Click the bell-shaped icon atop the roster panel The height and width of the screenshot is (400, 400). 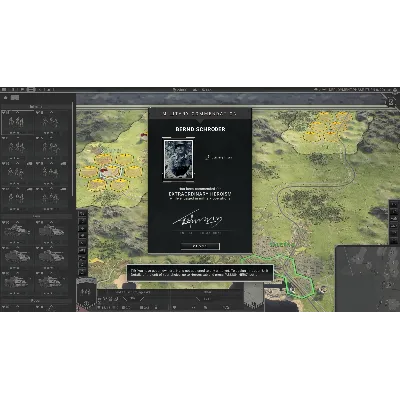point(6,98)
